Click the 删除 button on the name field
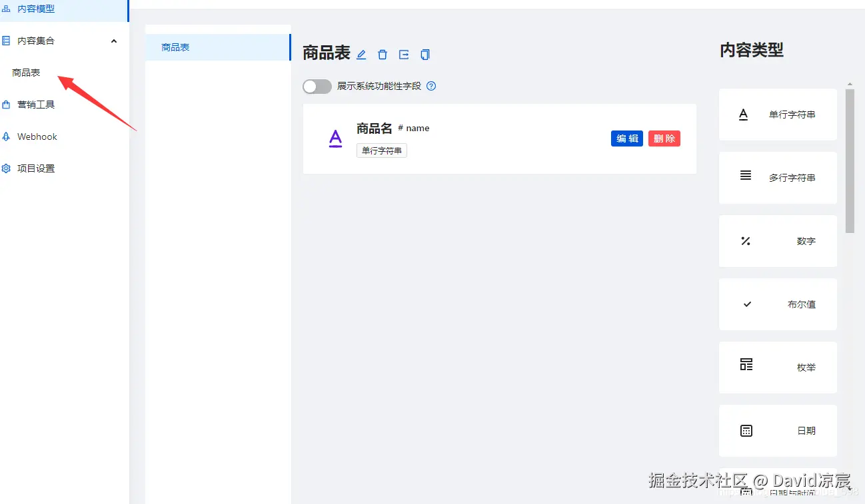Image resolution: width=865 pixels, height=504 pixels. coord(664,138)
